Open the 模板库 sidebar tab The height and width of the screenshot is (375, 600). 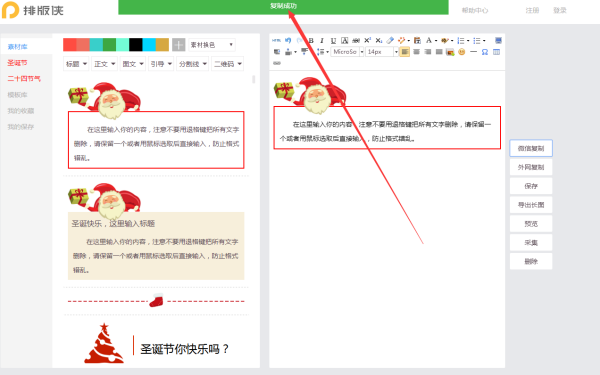(x=17, y=95)
